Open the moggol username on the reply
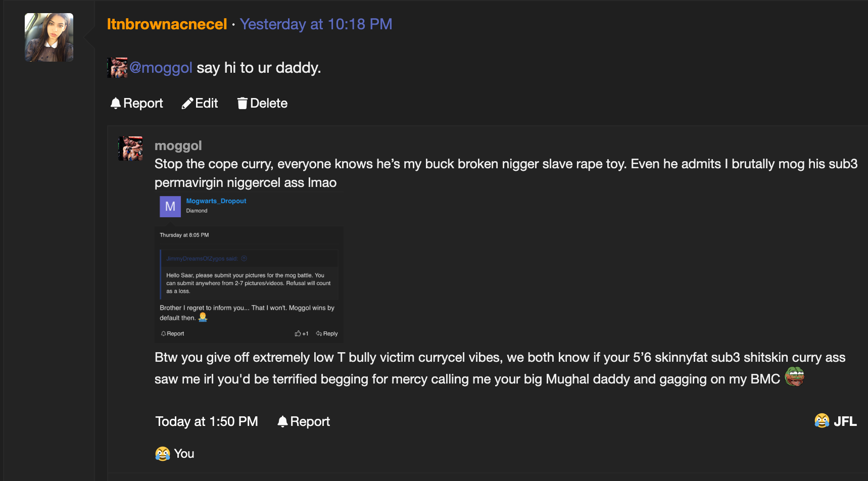 click(178, 146)
